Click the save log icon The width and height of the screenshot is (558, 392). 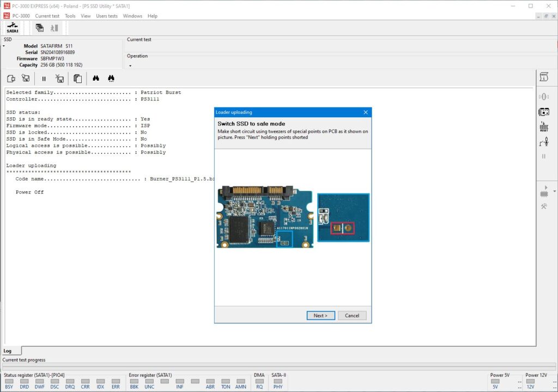(26, 79)
